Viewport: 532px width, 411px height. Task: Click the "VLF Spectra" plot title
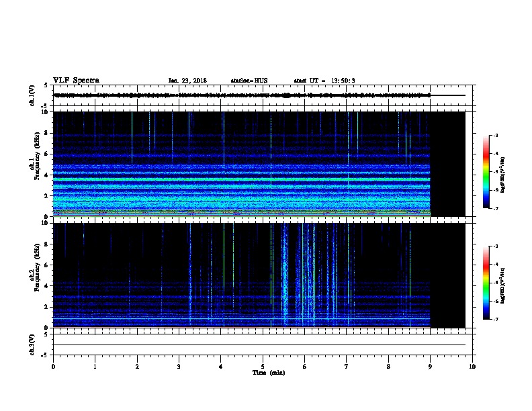click(76, 81)
